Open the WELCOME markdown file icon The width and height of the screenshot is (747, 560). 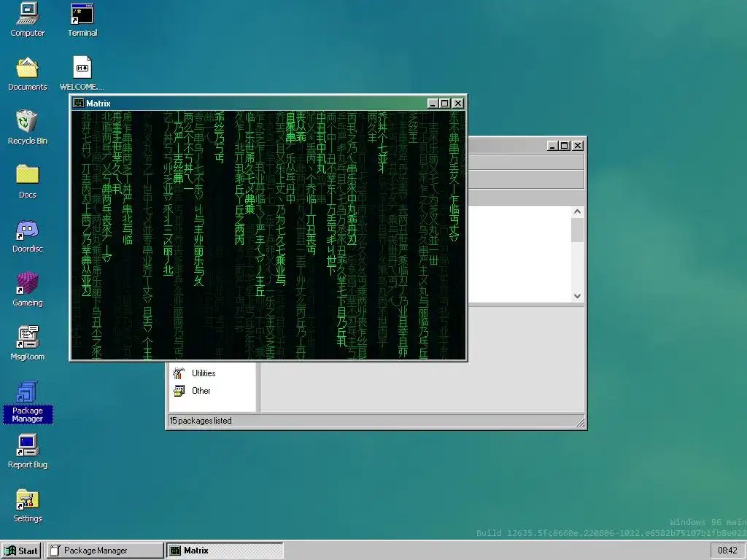click(82, 74)
